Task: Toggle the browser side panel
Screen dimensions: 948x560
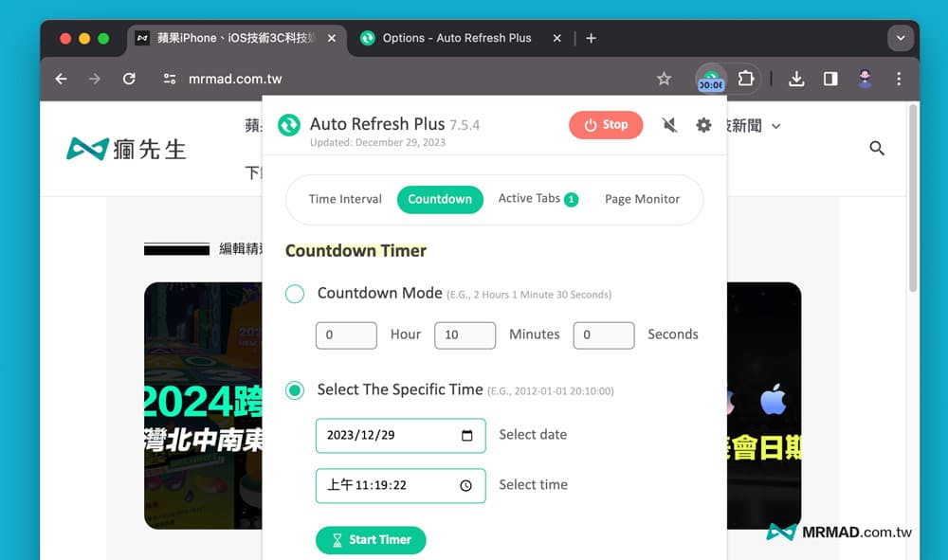Action: [830, 79]
